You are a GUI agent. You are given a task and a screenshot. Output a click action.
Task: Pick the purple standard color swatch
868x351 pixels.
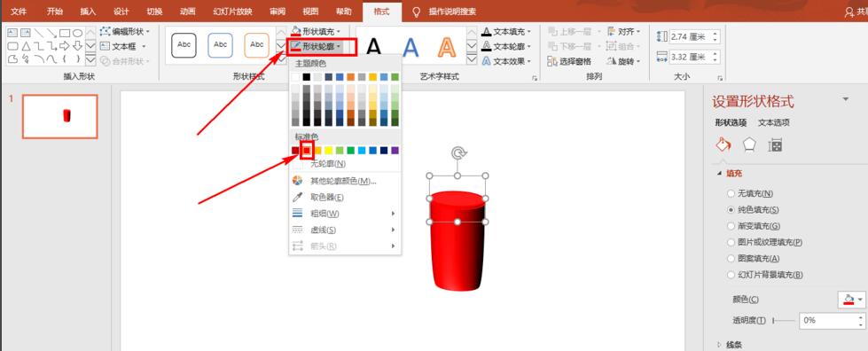pyautogui.click(x=395, y=150)
